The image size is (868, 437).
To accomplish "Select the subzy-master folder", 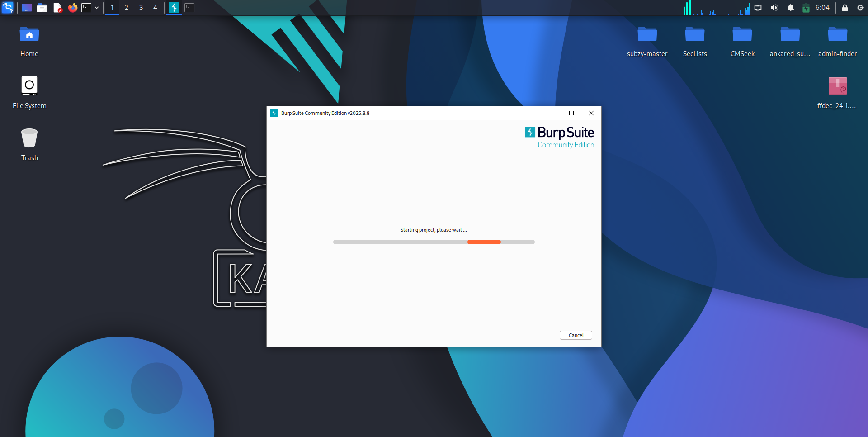I will click(x=647, y=42).
